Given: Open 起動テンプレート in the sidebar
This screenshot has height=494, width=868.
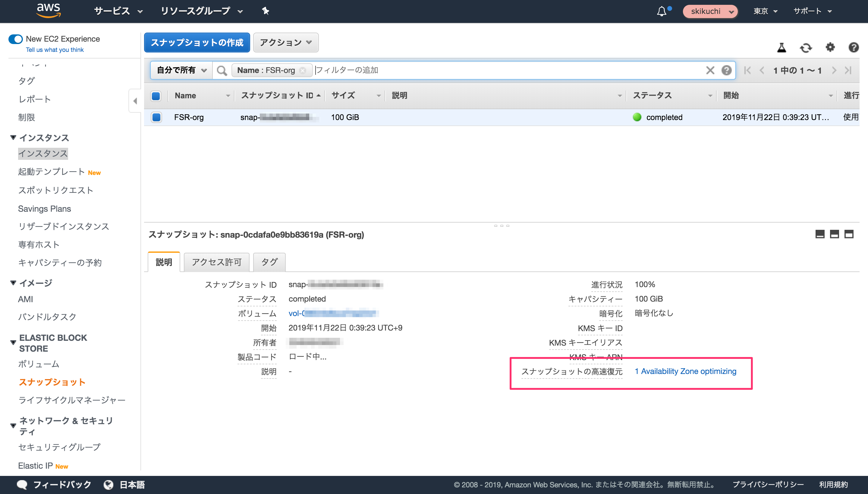Looking at the screenshot, I should pos(51,172).
